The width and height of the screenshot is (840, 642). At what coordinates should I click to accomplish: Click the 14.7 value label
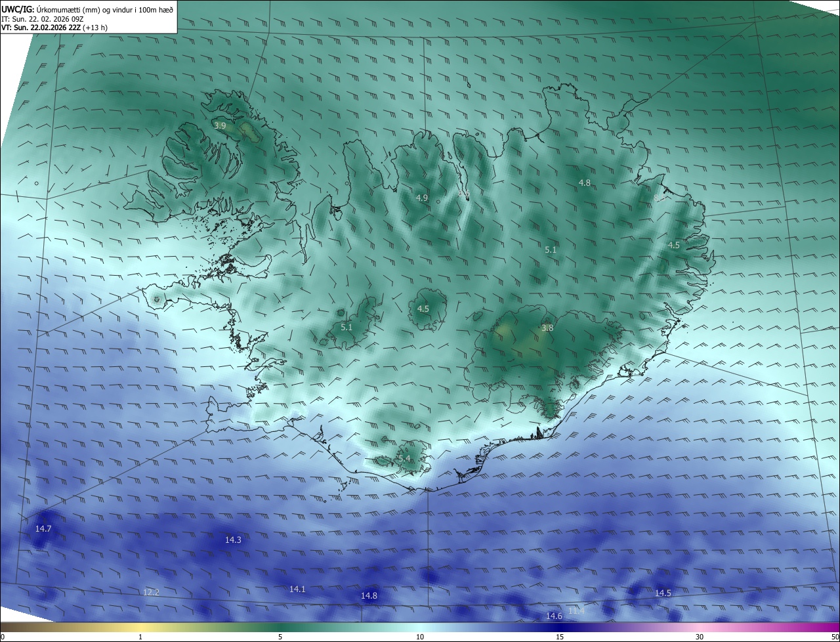(43, 528)
